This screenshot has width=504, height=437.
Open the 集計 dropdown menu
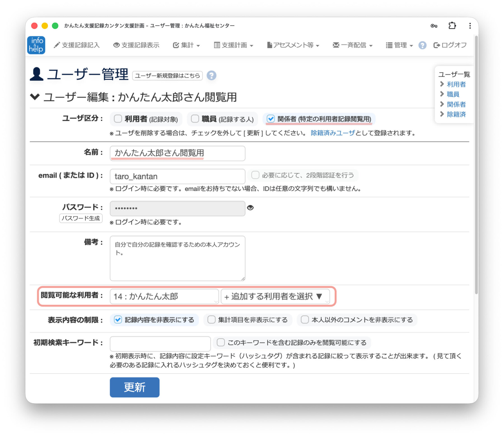(x=186, y=45)
